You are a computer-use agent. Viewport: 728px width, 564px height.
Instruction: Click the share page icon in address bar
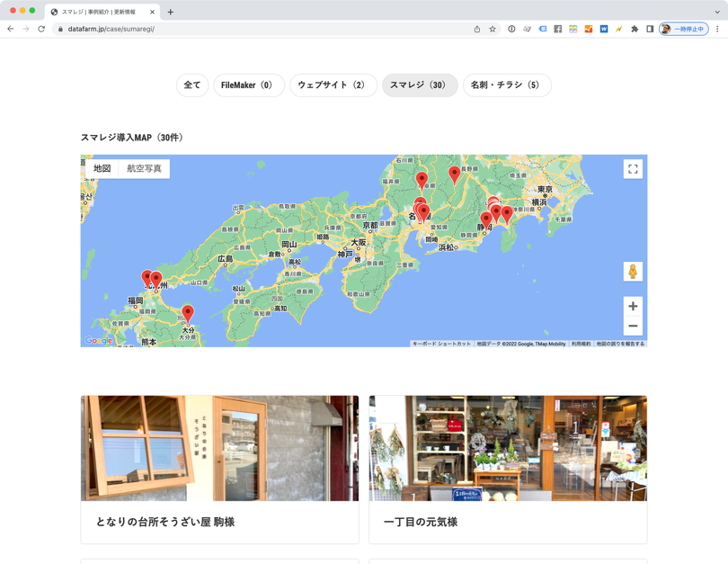(477, 29)
